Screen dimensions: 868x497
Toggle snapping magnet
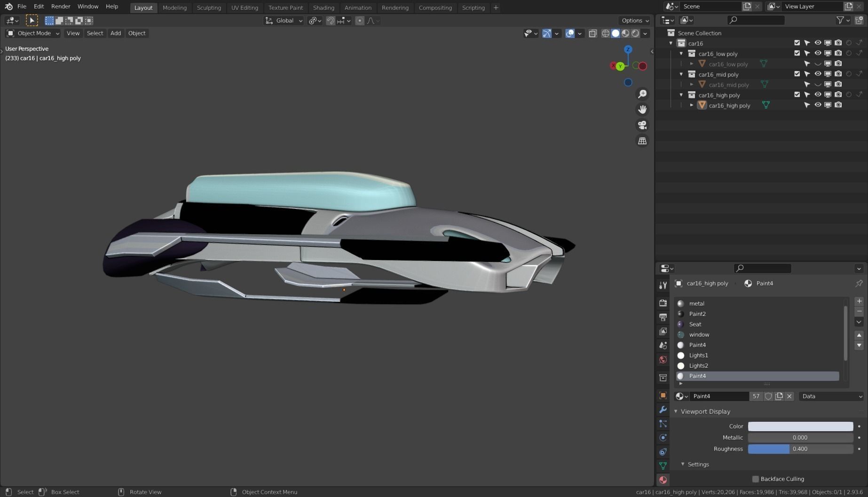[331, 21]
